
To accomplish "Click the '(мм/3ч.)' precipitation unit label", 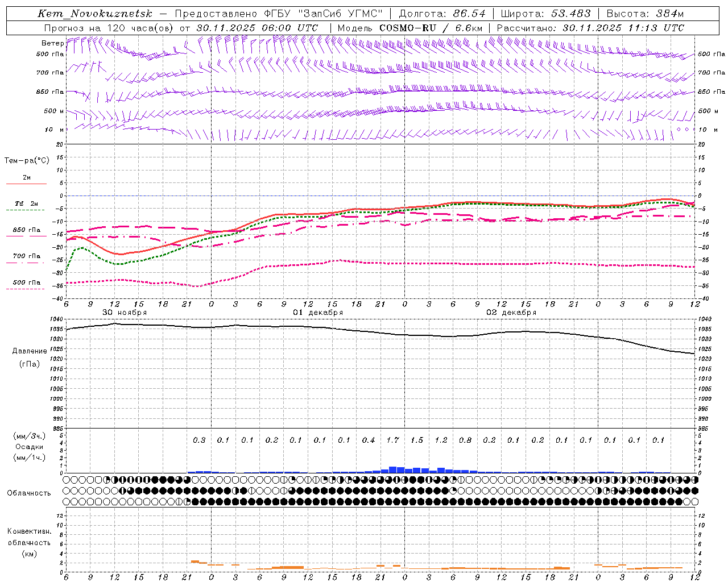I will click(30, 436).
